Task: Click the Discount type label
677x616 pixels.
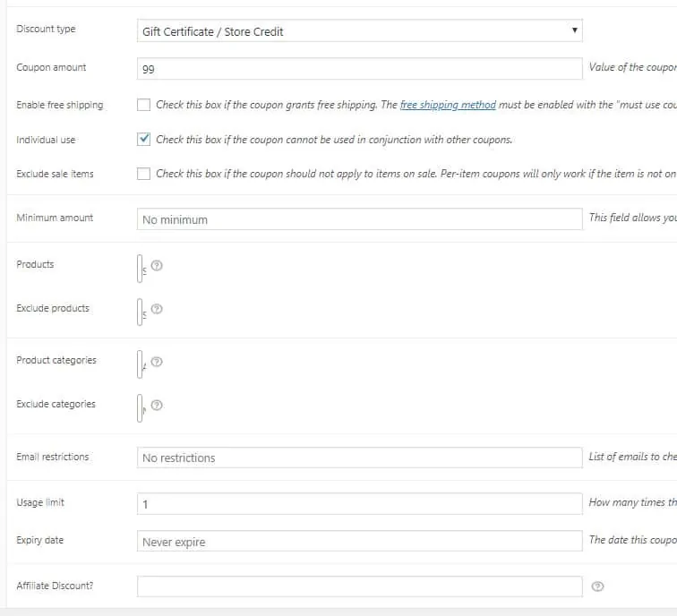Action: [47, 29]
